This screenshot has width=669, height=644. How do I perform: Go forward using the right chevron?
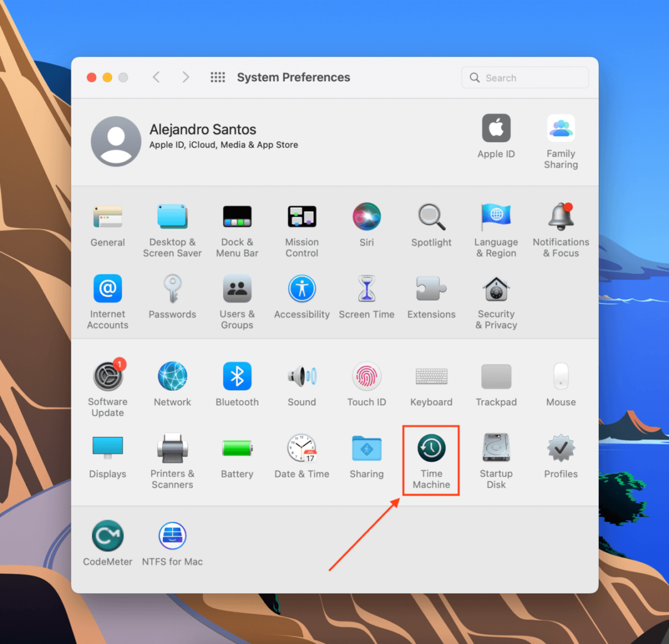pyautogui.click(x=185, y=77)
